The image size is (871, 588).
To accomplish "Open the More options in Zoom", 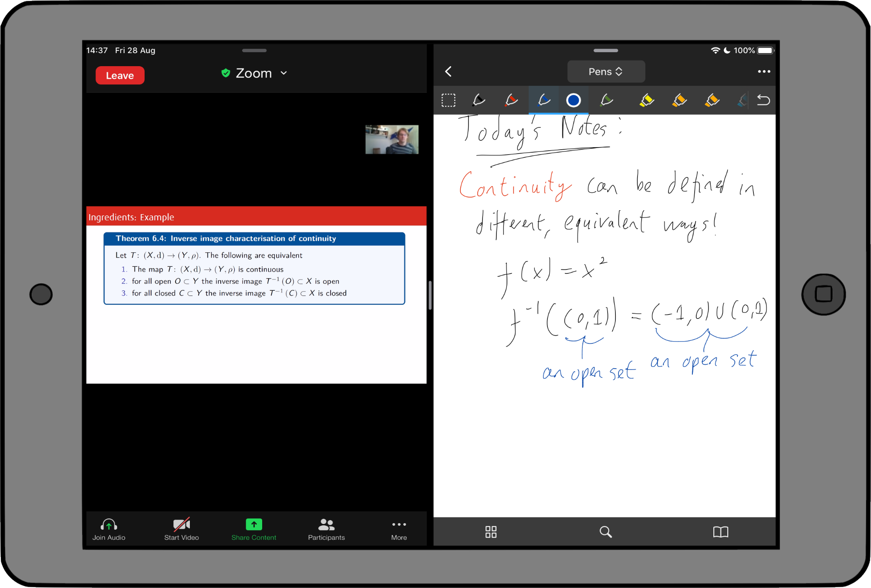I will [399, 529].
